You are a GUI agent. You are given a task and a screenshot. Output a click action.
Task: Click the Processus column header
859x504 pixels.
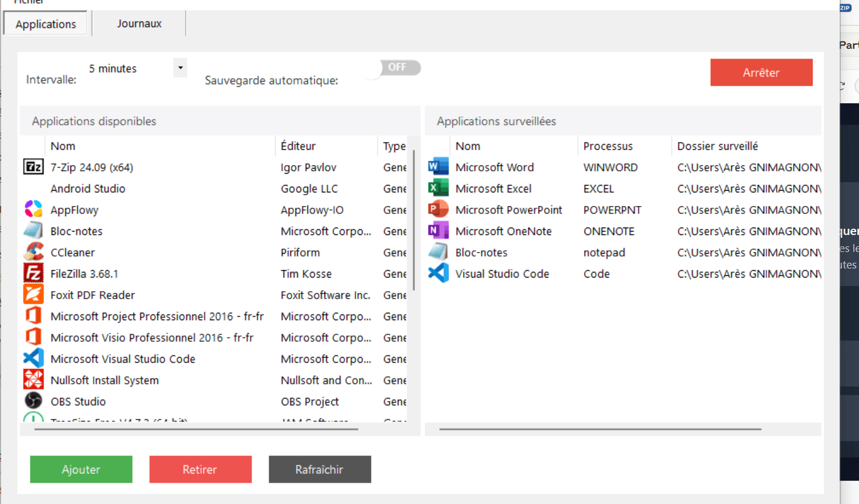tap(624, 146)
